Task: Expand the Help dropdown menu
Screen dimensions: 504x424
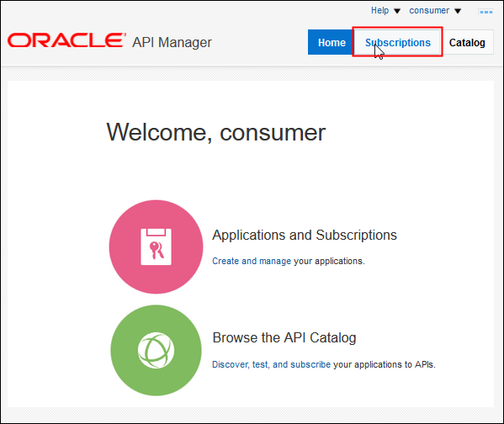Action: (385, 11)
